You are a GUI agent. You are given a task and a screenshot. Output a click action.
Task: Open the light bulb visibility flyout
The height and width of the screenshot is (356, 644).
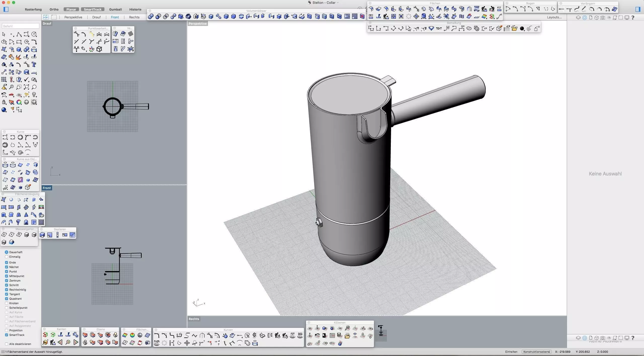point(34,95)
